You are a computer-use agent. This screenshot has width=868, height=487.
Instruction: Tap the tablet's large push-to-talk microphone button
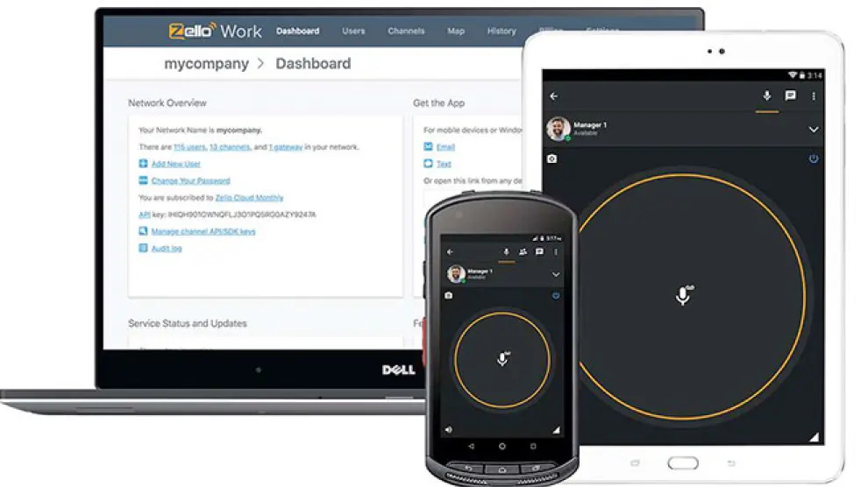click(x=683, y=295)
